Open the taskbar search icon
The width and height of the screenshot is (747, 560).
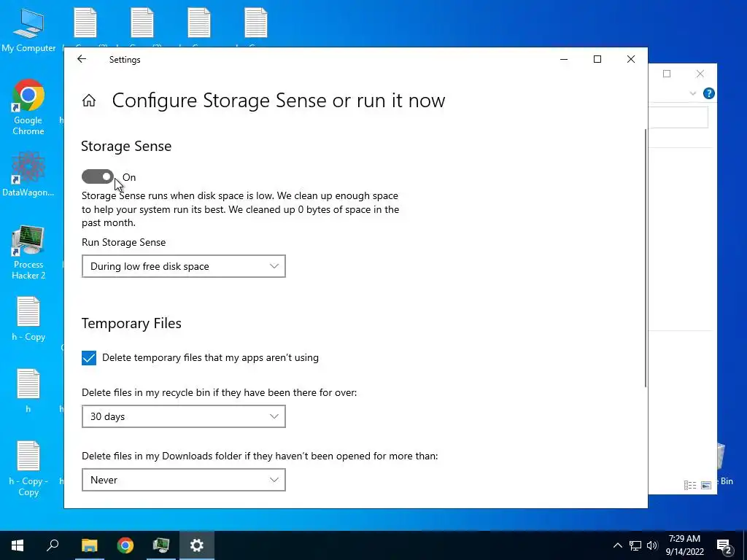pos(53,545)
